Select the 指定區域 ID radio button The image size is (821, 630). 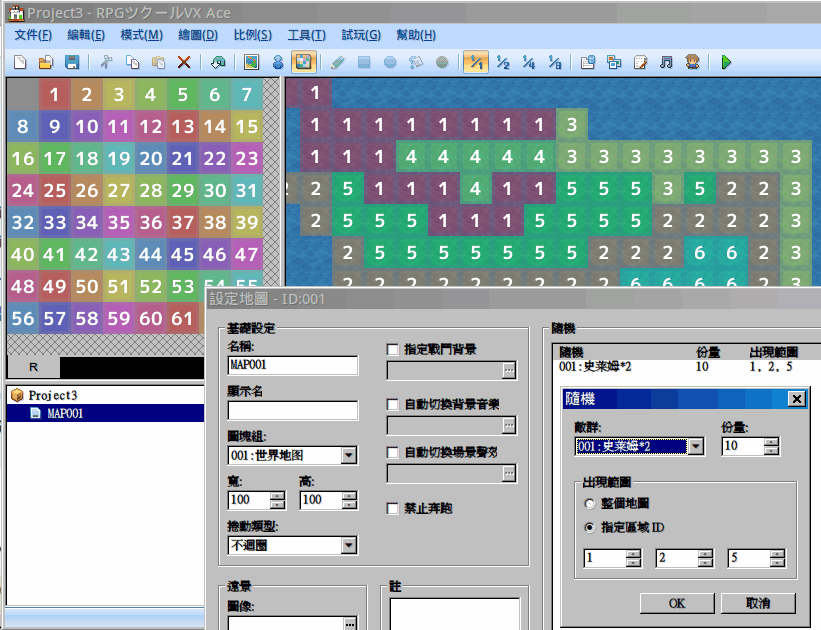[x=590, y=527]
